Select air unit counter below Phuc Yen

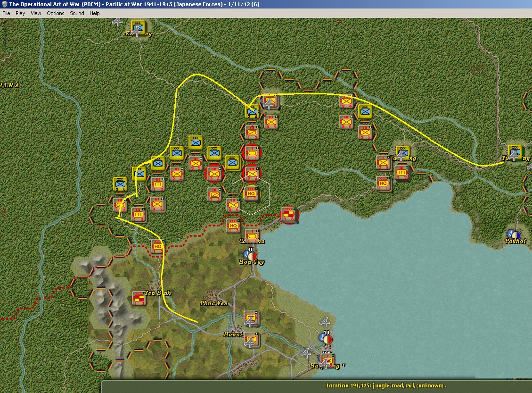(252, 319)
